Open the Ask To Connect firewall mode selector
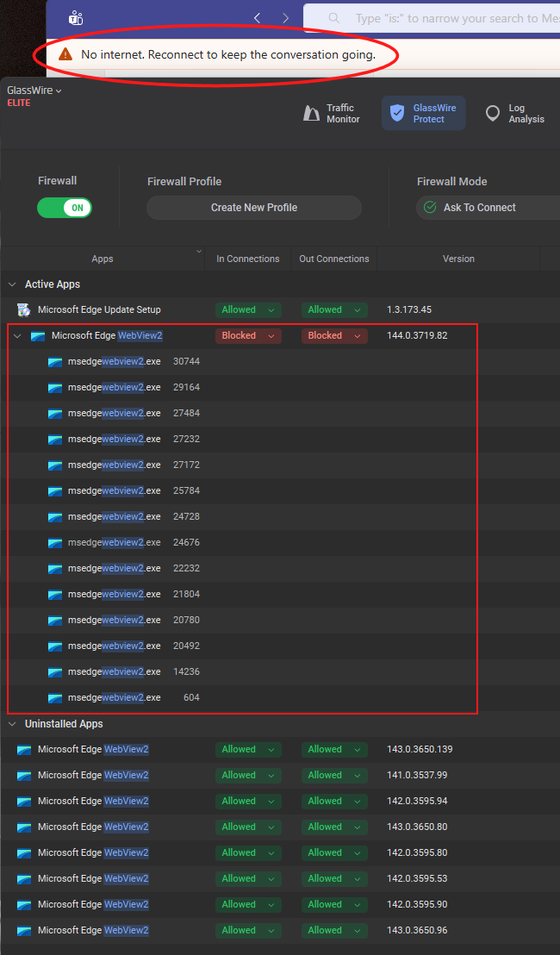 (x=488, y=208)
